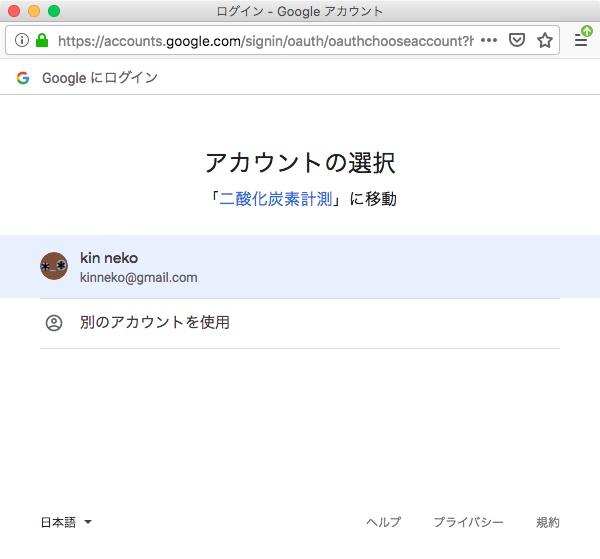Choose the kin neko account name
The width and height of the screenshot is (600, 559).
pyautogui.click(x=109, y=258)
